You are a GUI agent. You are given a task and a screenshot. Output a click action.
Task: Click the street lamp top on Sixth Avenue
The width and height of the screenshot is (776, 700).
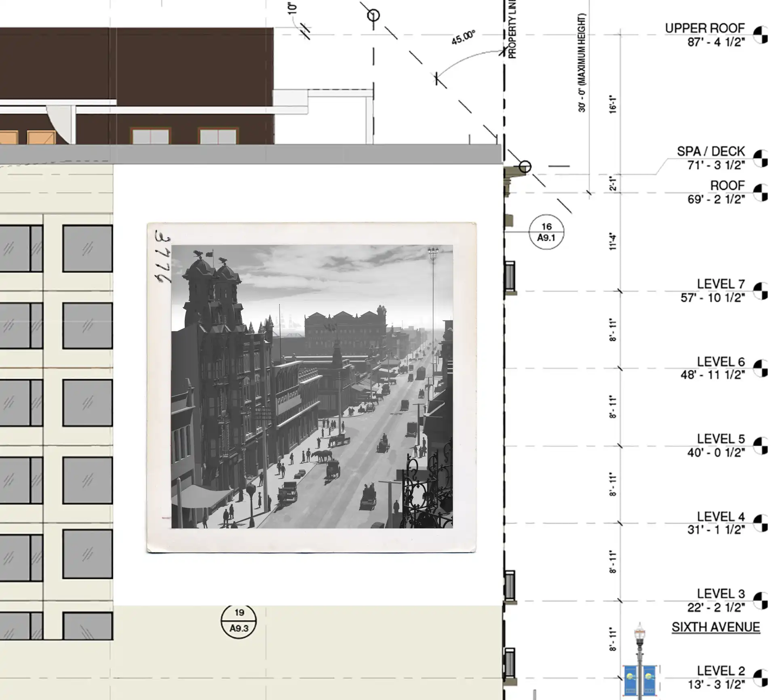[639, 633]
